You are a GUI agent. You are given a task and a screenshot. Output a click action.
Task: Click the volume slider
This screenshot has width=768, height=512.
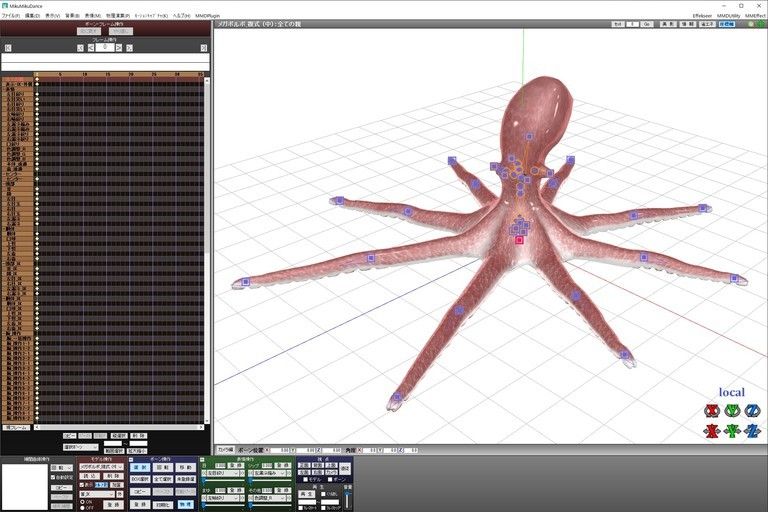click(x=347, y=499)
